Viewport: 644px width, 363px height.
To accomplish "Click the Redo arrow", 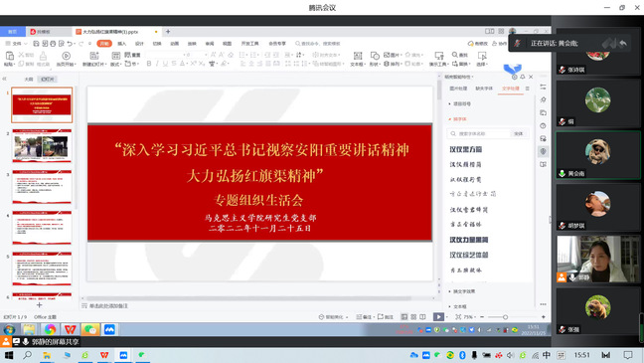I will [x=80, y=43].
